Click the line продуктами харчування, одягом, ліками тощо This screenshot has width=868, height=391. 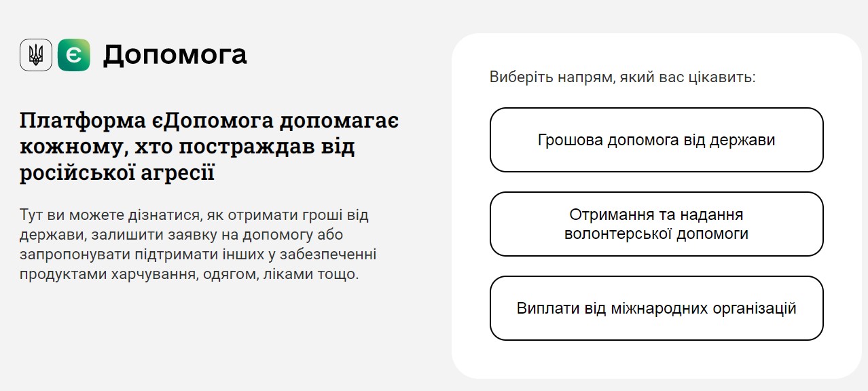click(x=189, y=275)
